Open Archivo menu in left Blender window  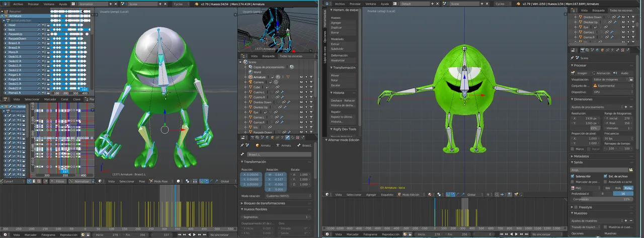point(18,4)
